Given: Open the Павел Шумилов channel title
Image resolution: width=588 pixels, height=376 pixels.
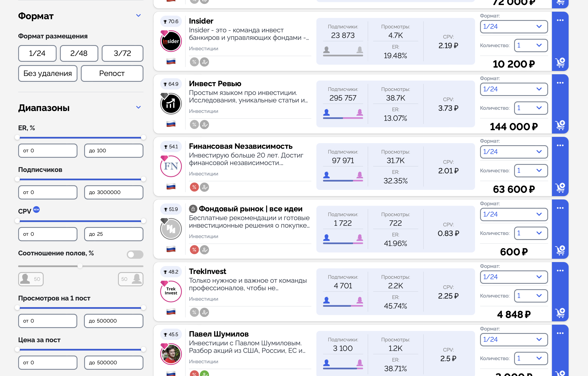Looking at the screenshot, I should click(x=219, y=334).
